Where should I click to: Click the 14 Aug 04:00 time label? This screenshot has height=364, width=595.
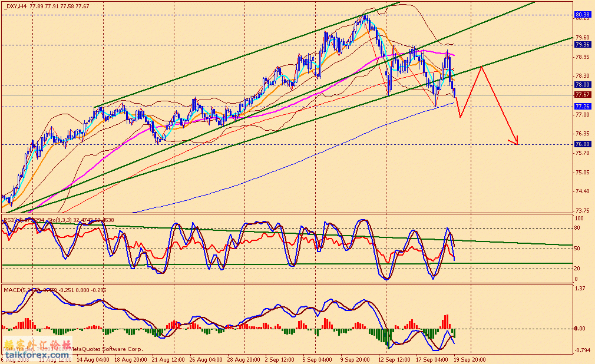pyautogui.click(x=93, y=359)
